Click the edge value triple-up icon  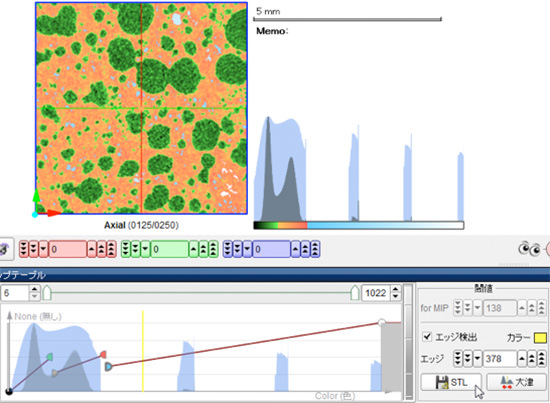pos(542,358)
